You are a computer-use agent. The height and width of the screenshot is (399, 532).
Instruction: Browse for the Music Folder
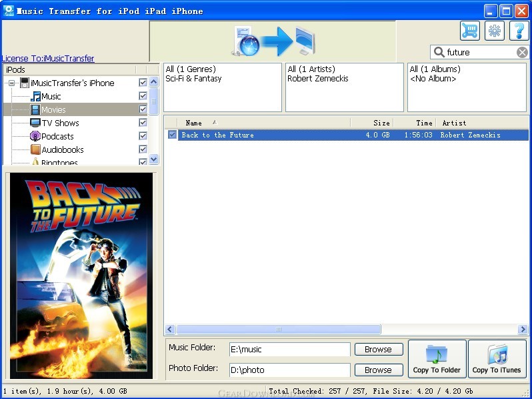[x=379, y=349]
